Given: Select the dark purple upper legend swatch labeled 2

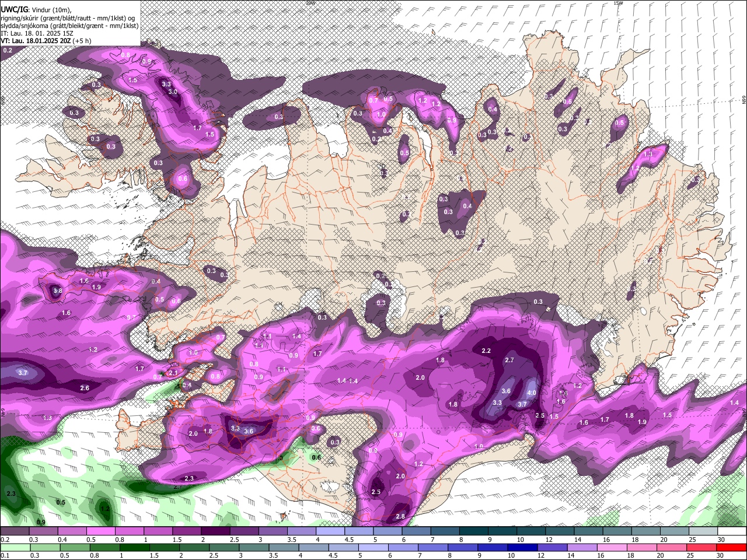Looking at the screenshot, I should (x=215, y=531).
